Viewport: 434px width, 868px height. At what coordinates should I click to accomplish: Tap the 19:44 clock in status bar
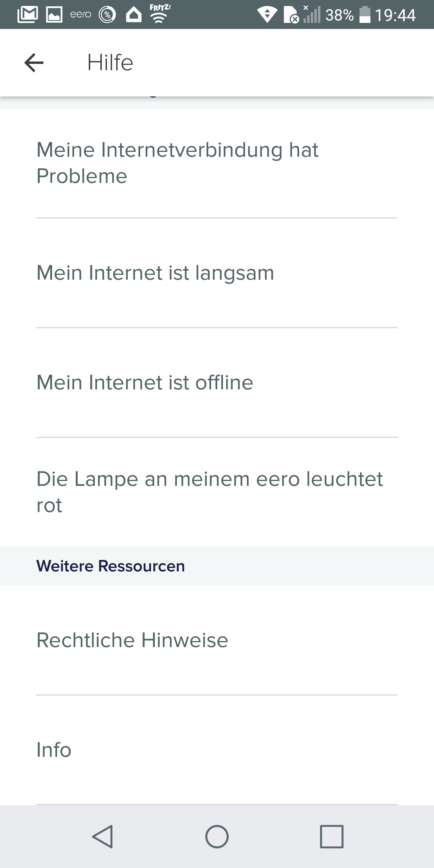pos(395,15)
